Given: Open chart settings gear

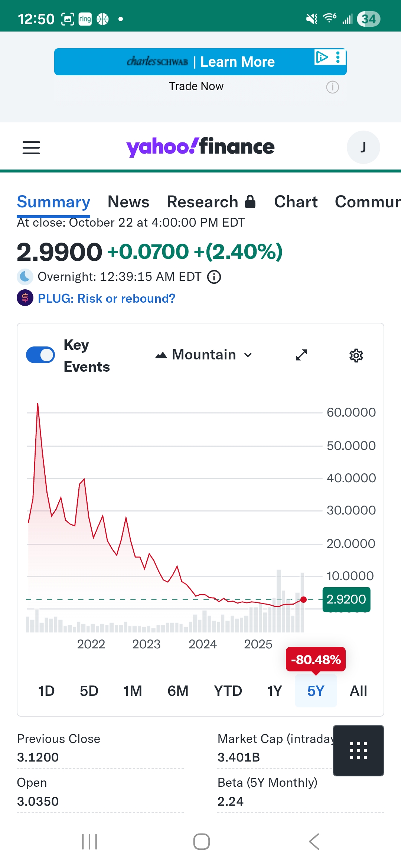Looking at the screenshot, I should tap(356, 355).
